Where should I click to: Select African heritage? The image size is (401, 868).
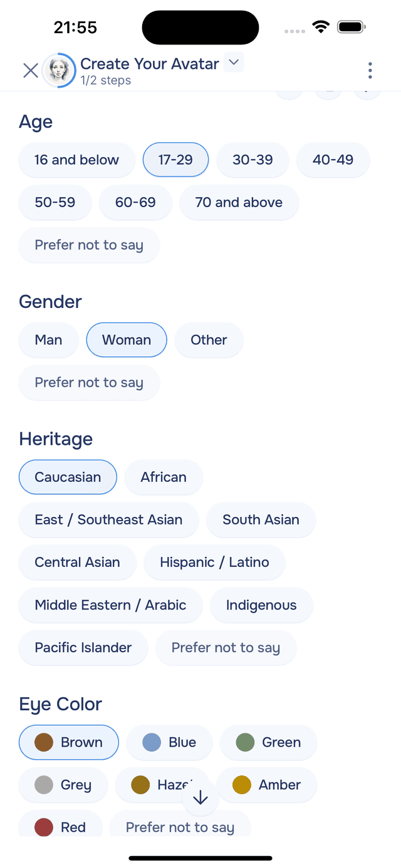click(164, 477)
